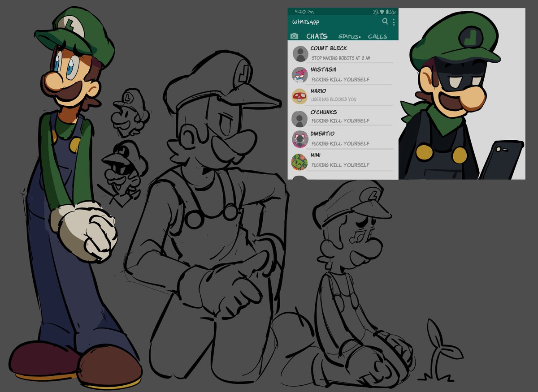Select the message preview under Dimentio
538x392 pixels.
[x=341, y=143]
